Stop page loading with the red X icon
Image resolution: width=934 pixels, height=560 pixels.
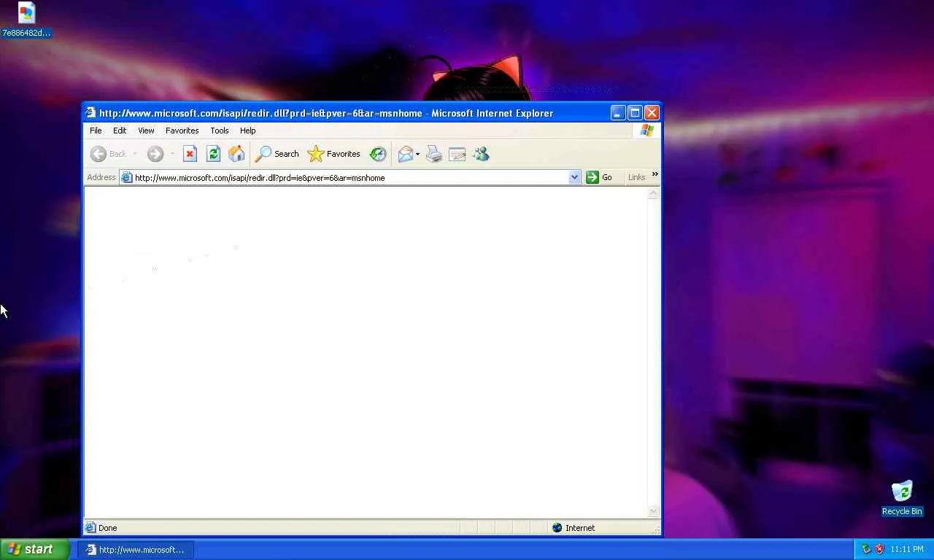coord(190,154)
